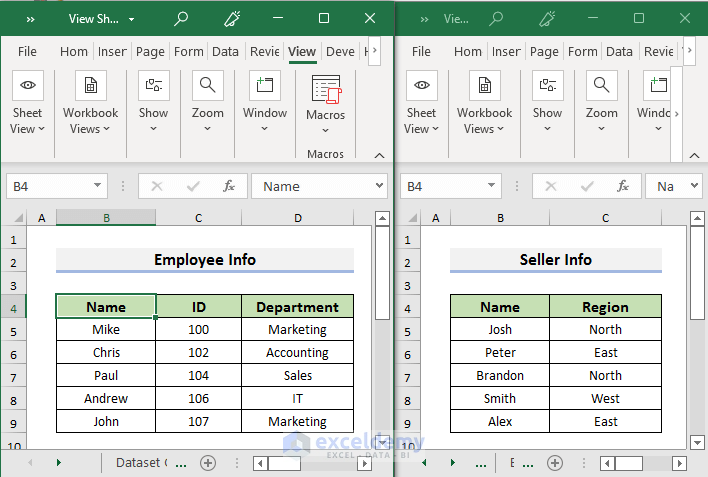Show more ribbon tabs in left window

click(x=374, y=50)
